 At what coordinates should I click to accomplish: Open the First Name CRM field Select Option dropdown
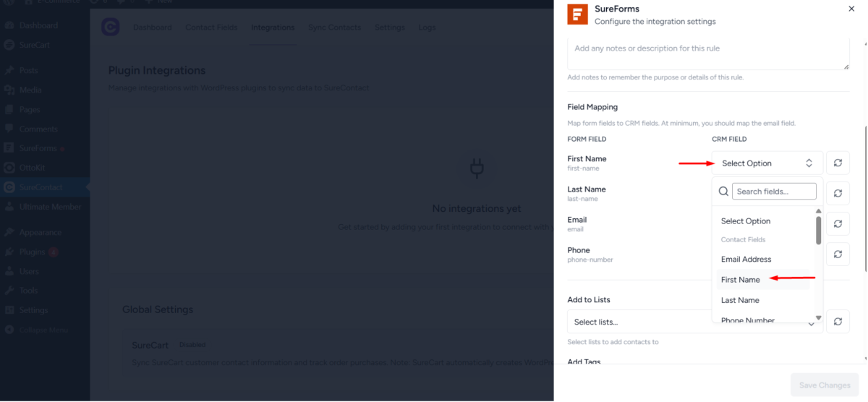pyautogui.click(x=767, y=163)
